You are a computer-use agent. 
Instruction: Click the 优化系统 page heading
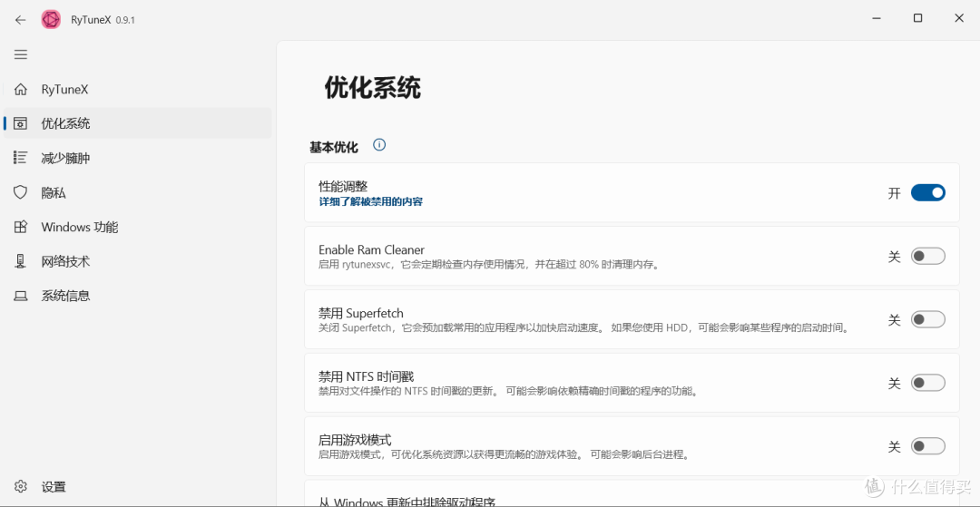pos(373,89)
